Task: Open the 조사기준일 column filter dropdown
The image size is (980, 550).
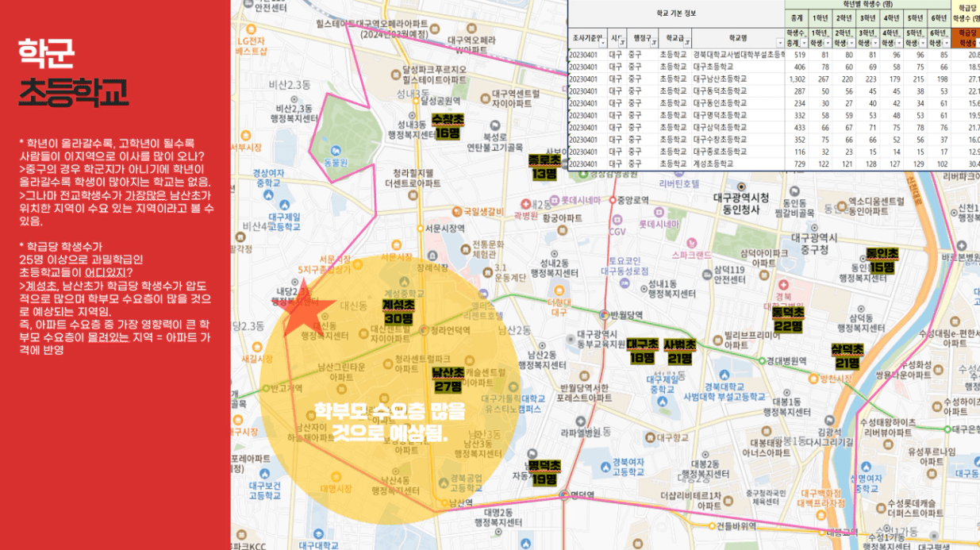Action: [605, 44]
